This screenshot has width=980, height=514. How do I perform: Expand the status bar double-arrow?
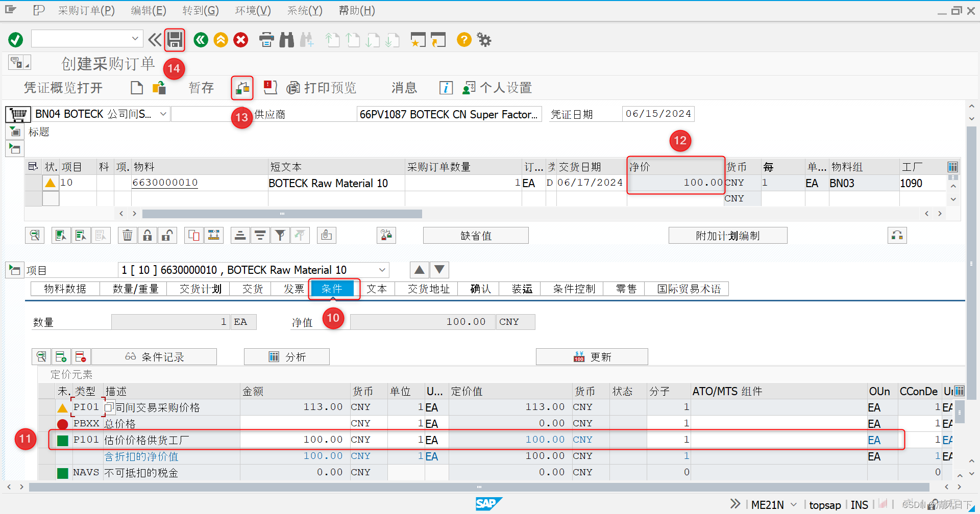click(735, 504)
